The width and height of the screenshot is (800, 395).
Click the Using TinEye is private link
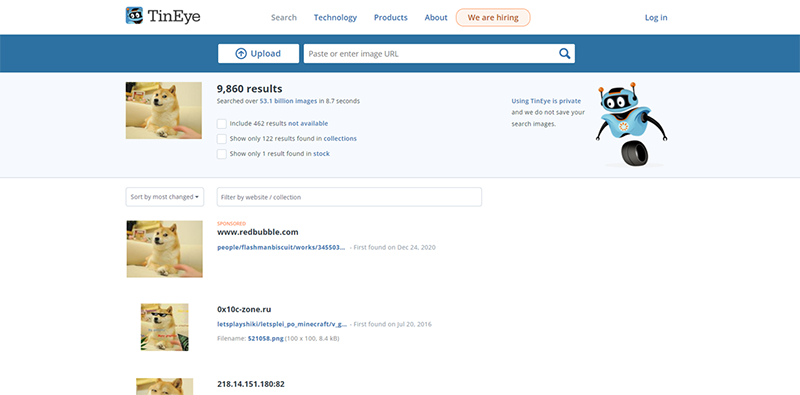coord(546,101)
